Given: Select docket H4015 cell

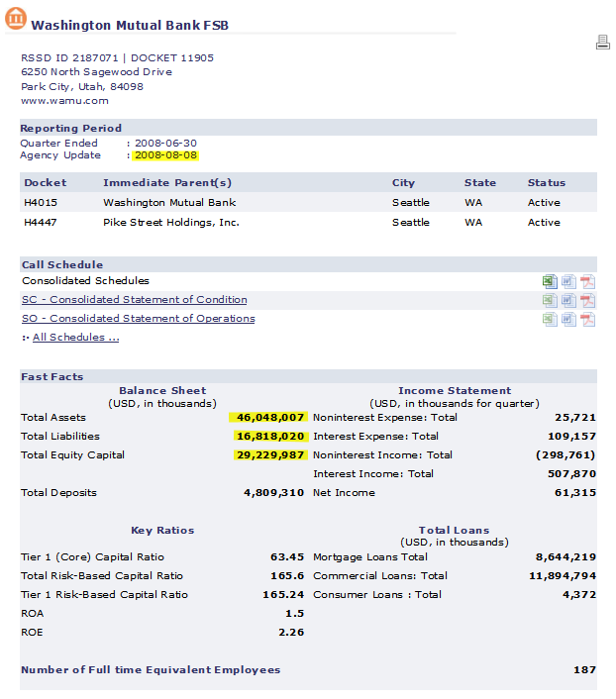Looking at the screenshot, I should [41, 202].
